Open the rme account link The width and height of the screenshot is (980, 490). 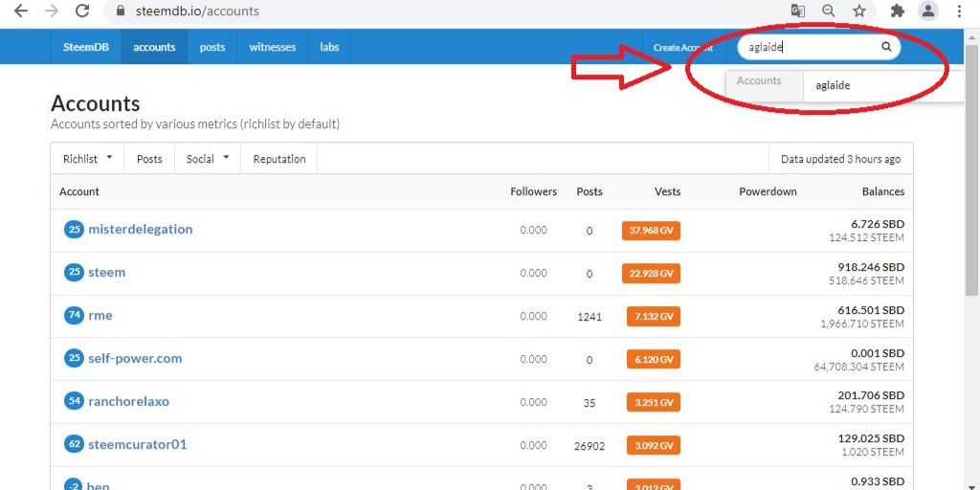click(x=100, y=315)
